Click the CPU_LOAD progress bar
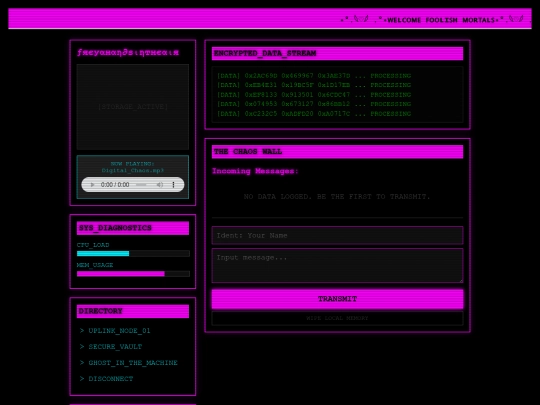The image size is (540, 405). pos(133,253)
